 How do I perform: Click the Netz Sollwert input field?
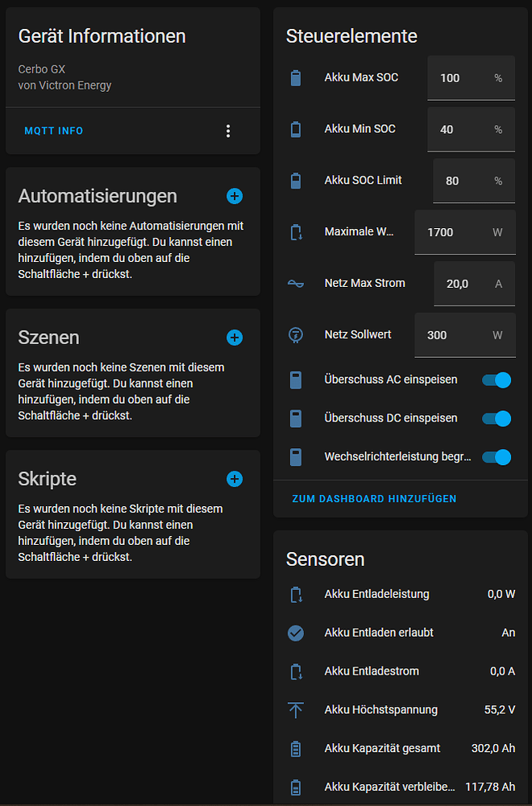(x=453, y=335)
